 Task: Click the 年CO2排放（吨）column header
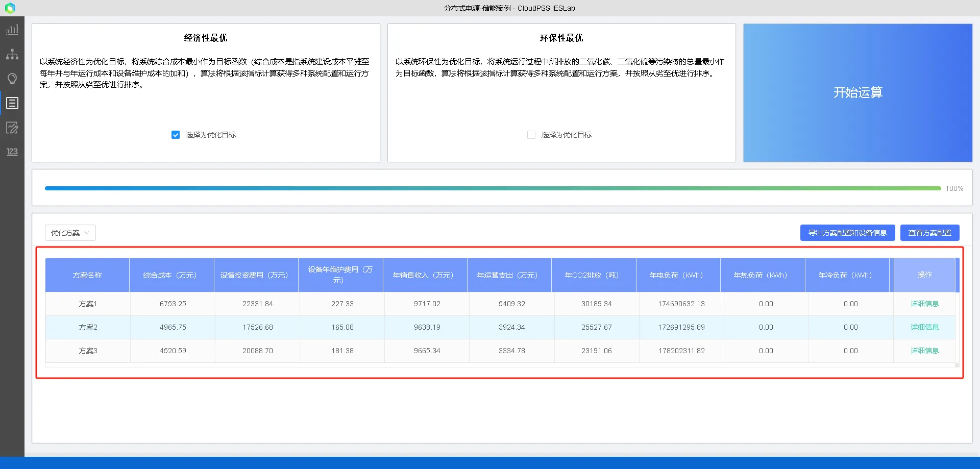pyautogui.click(x=594, y=275)
